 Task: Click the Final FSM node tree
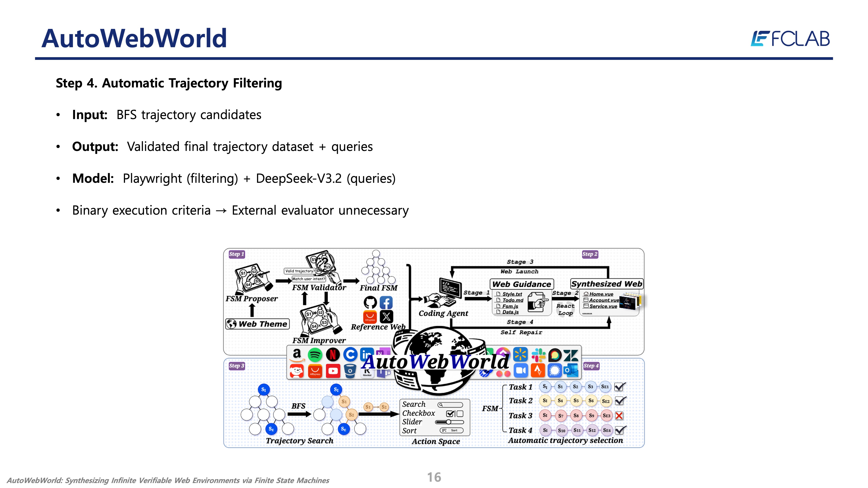(x=378, y=267)
